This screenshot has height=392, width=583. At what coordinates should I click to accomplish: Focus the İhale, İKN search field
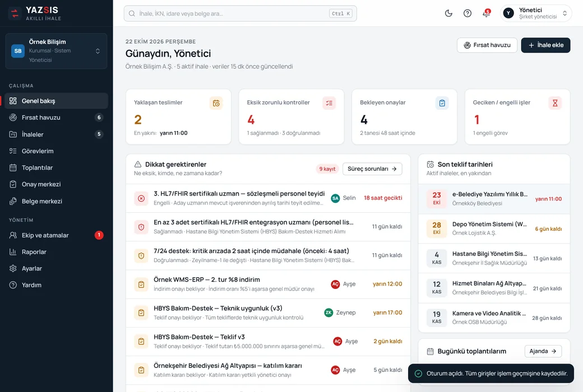[x=240, y=13]
